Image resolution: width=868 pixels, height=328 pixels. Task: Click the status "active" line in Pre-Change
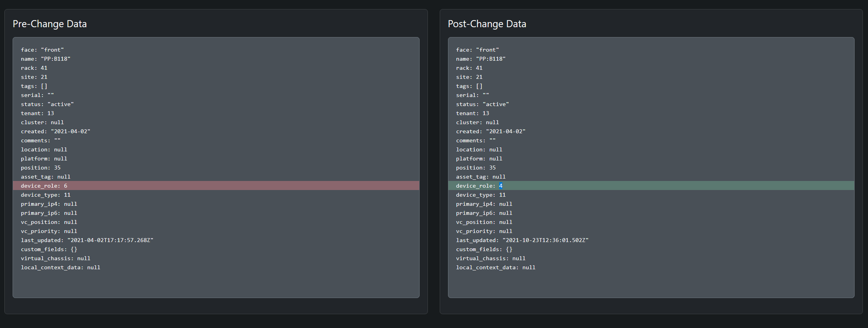click(x=47, y=104)
